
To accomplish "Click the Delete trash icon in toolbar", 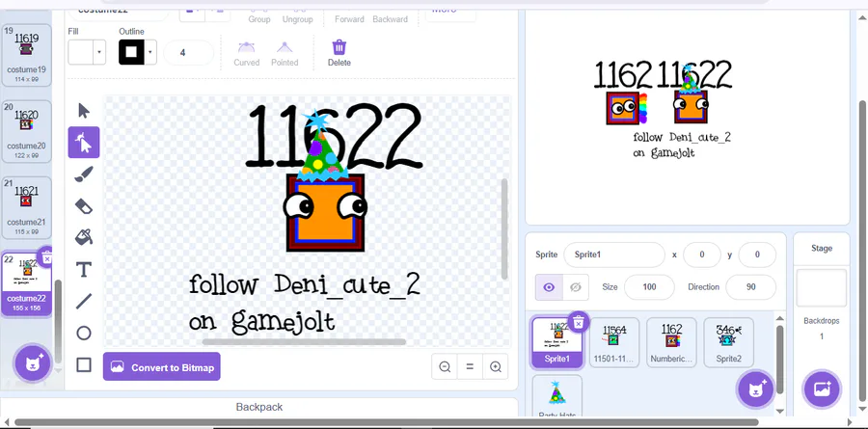I will 339,53.
